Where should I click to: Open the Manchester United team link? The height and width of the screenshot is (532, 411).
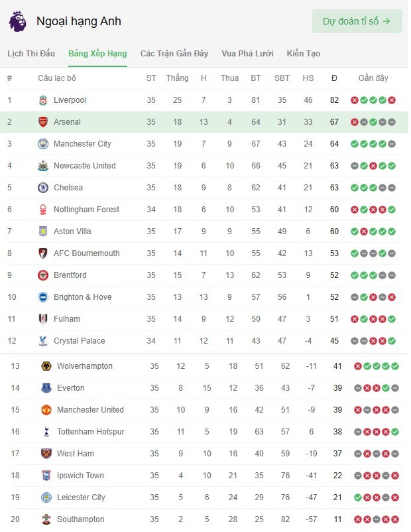coord(90,410)
